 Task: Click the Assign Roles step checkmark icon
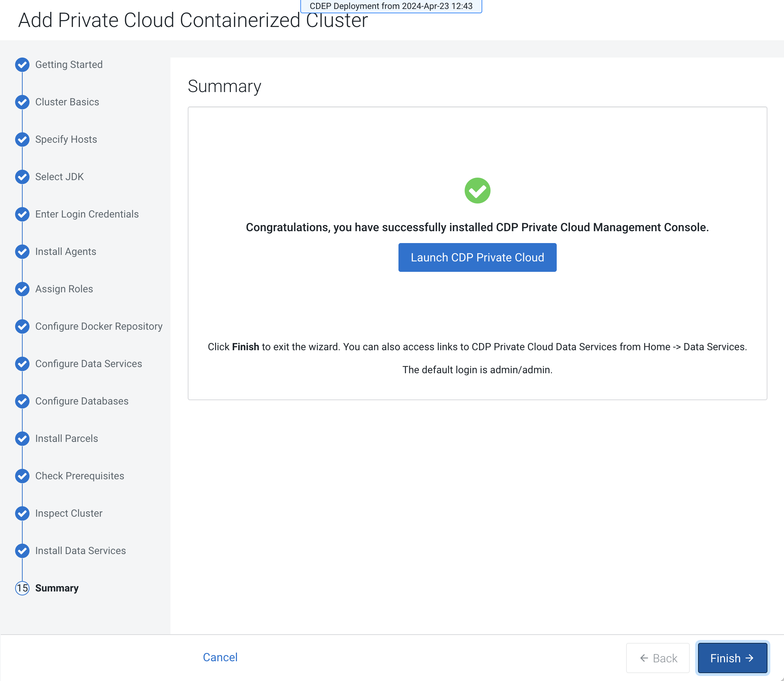coord(22,289)
